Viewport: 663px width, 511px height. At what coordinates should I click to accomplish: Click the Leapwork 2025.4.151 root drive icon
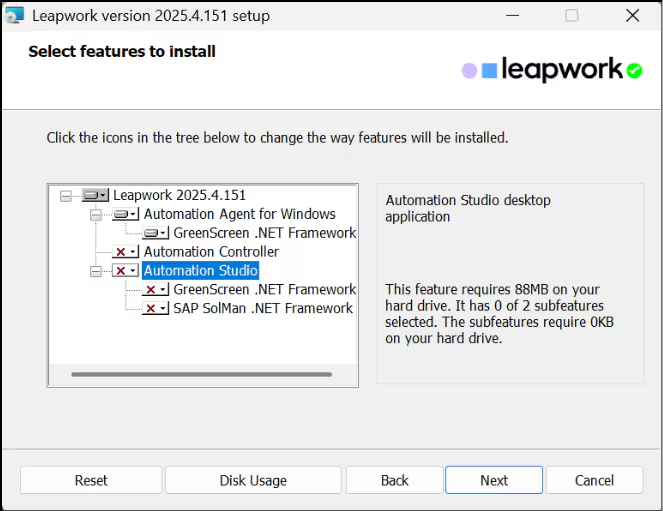[x=95, y=195]
